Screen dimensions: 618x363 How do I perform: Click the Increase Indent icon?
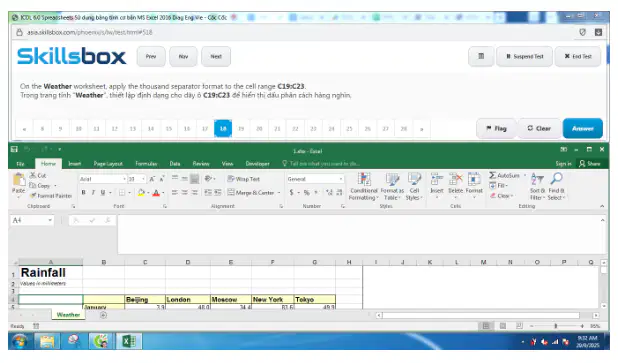[x=218, y=192]
